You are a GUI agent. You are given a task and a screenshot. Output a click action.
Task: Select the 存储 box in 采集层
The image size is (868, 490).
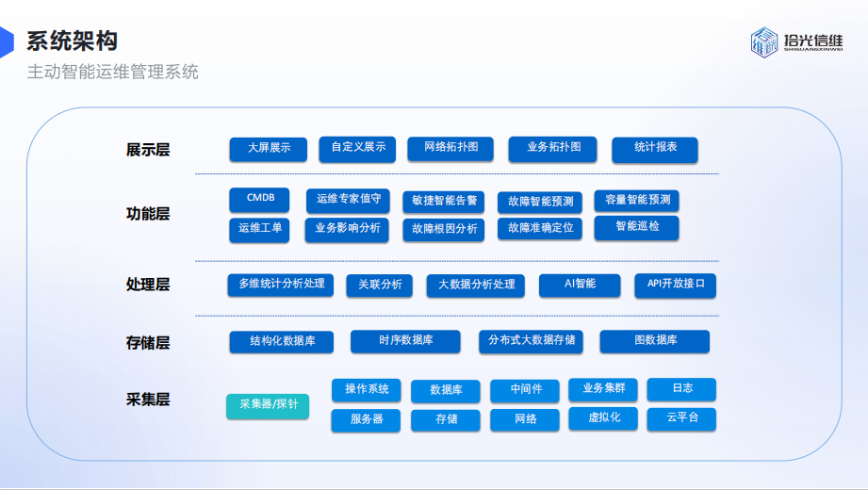click(446, 420)
